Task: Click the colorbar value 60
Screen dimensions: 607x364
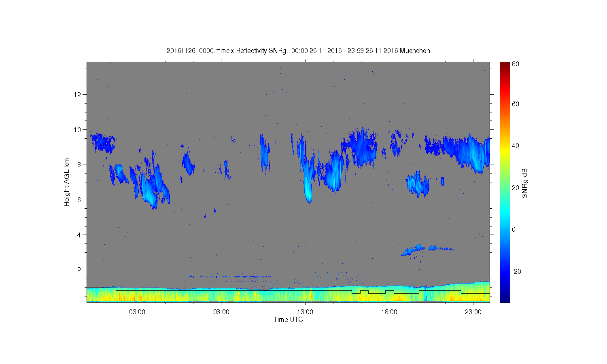Action: pyautogui.click(x=516, y=104)
